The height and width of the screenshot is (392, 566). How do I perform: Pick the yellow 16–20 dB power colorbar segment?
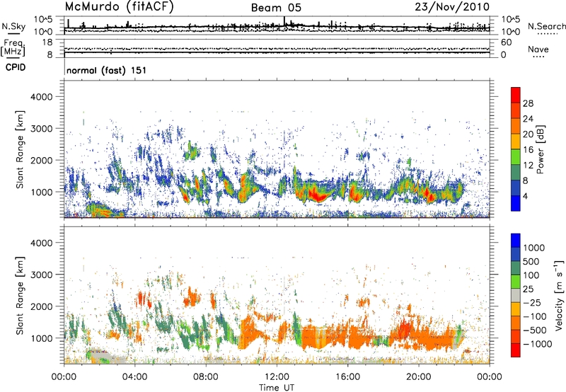click(x=516, y=141)
